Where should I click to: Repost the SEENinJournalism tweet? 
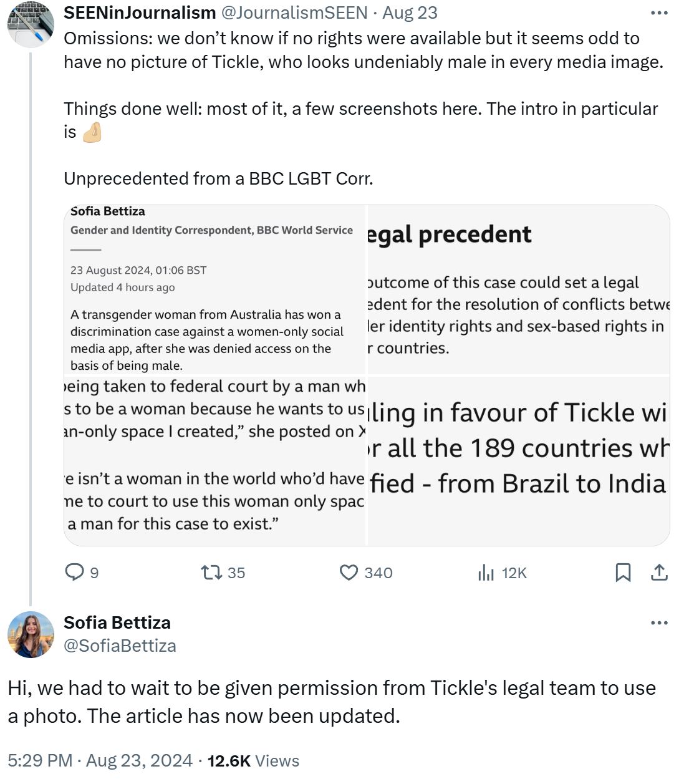pos(212,572)
